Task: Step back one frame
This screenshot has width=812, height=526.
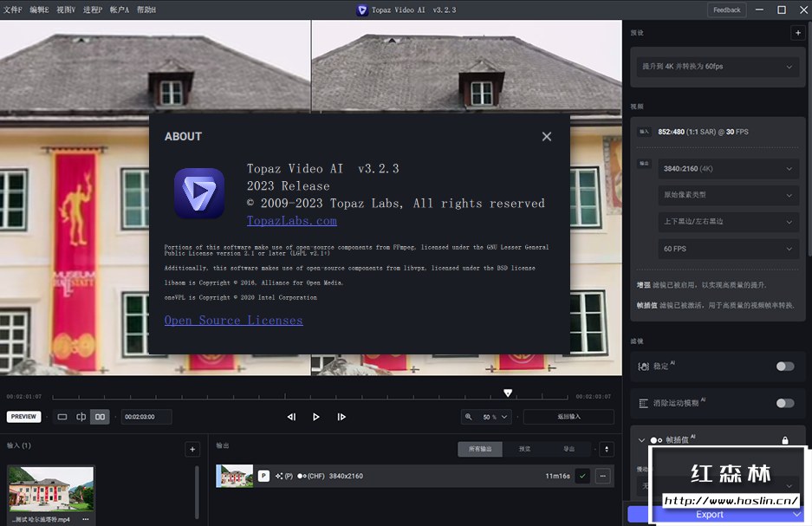Action: point(291,417)
